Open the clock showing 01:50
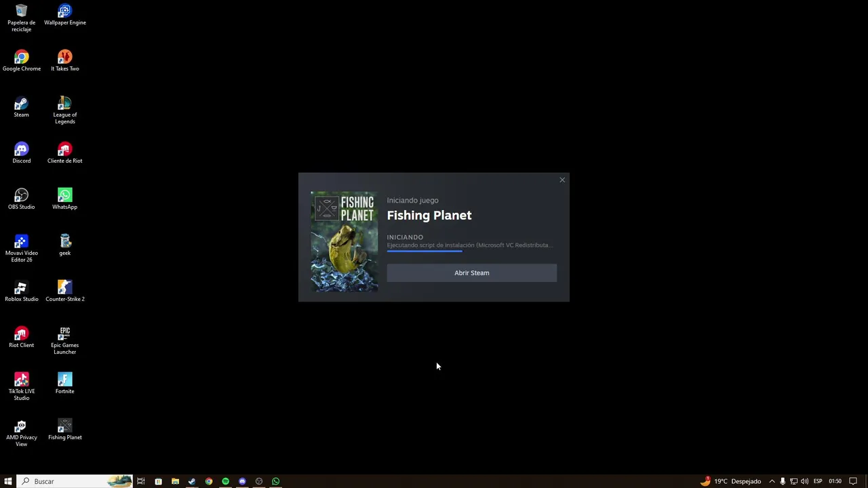This screenshot has height=488, width=868. (x=835, y=481)
